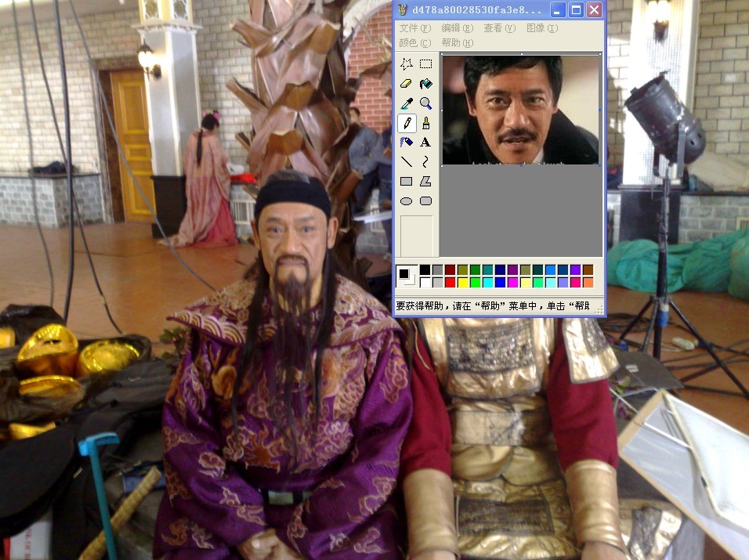Select the dark gray palette swatch

point(437,270)
